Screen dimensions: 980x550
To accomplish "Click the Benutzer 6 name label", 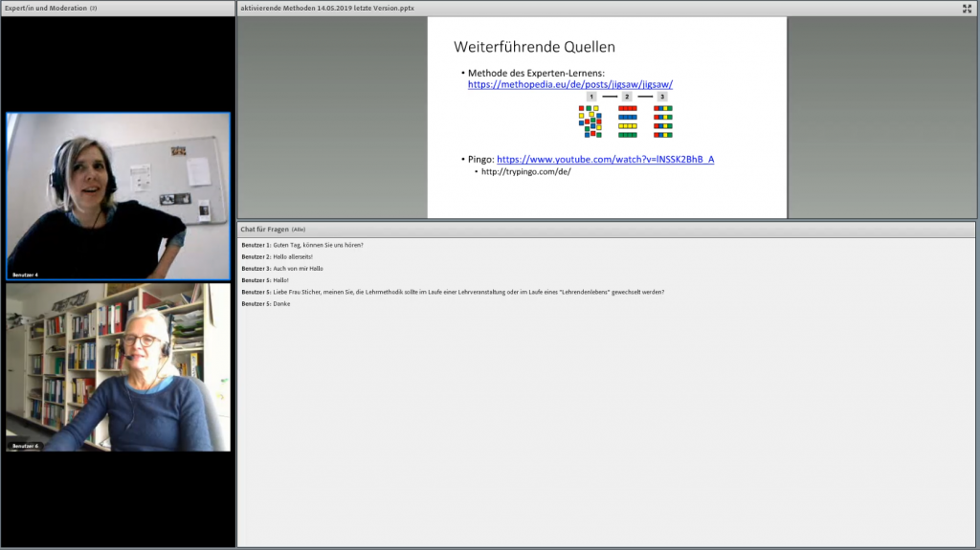I will coord(25,446).
